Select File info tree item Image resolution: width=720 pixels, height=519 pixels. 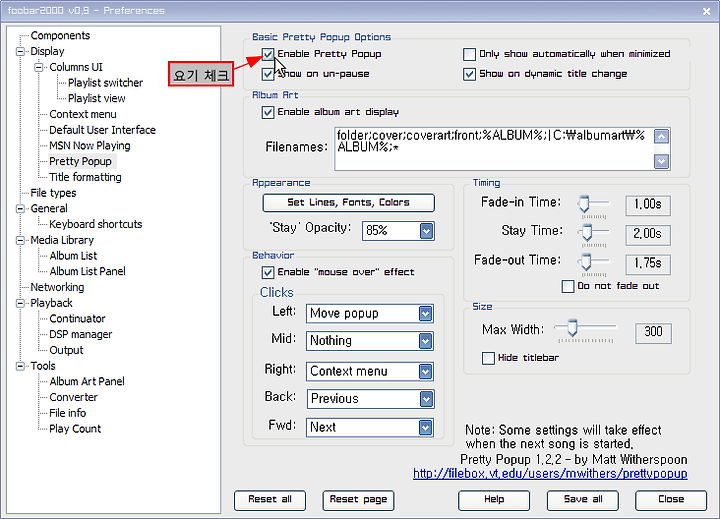tap(68, 413)
